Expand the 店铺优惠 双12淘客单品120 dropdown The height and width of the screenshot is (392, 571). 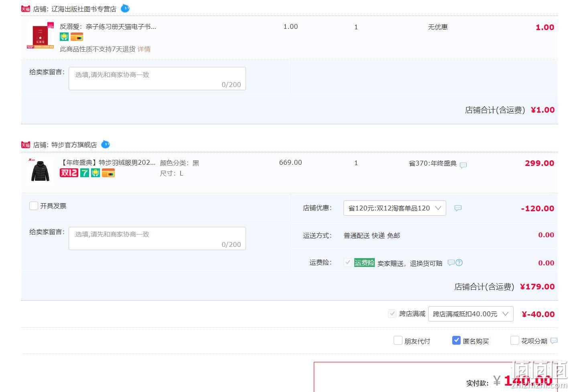(394, 208)
